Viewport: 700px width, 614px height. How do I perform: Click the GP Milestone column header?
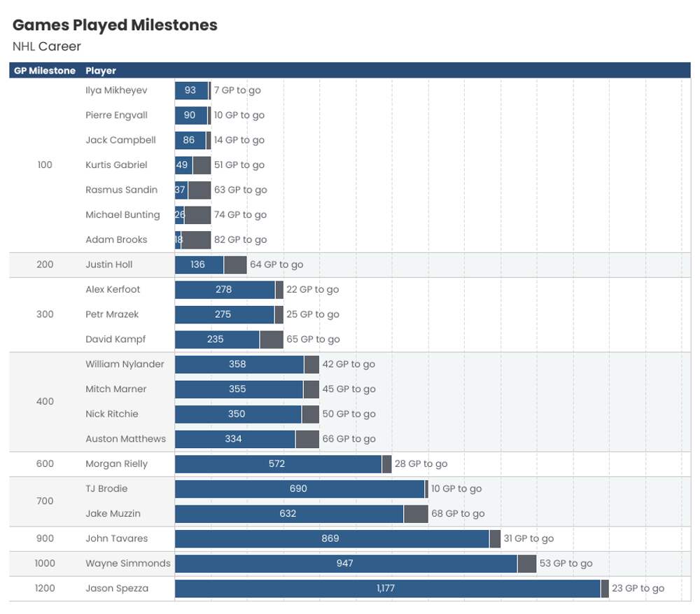(x=45, y=71)
